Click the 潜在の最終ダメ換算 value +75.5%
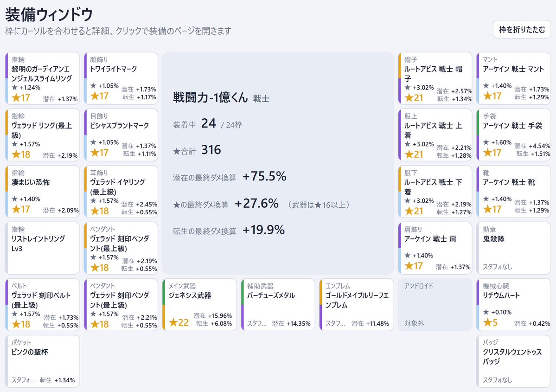Image resolution: width=556 pixels, height=392 pixels. click(x=264, y=176)
